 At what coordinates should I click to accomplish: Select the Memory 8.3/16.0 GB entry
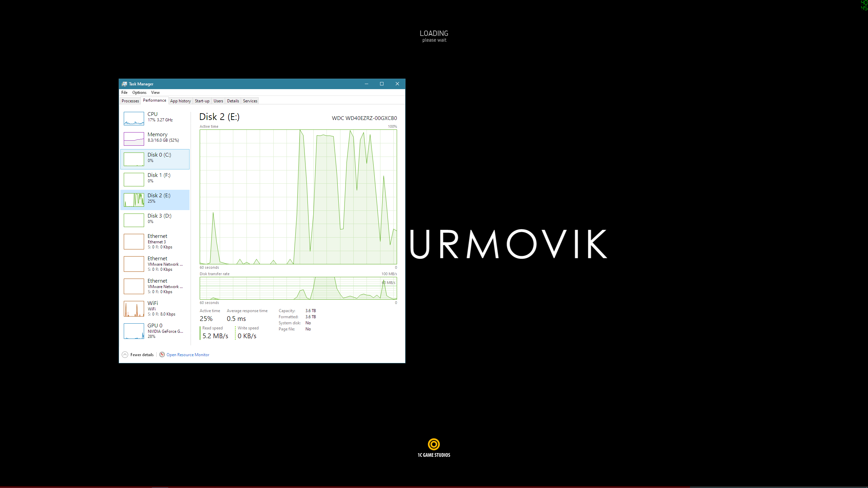[x=155, y=139]
